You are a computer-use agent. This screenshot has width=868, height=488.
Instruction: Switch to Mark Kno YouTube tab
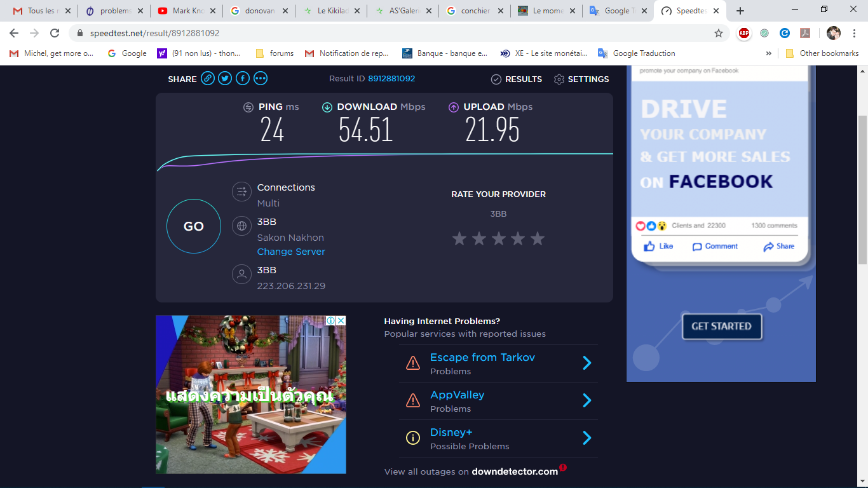(x=186, y=11)
